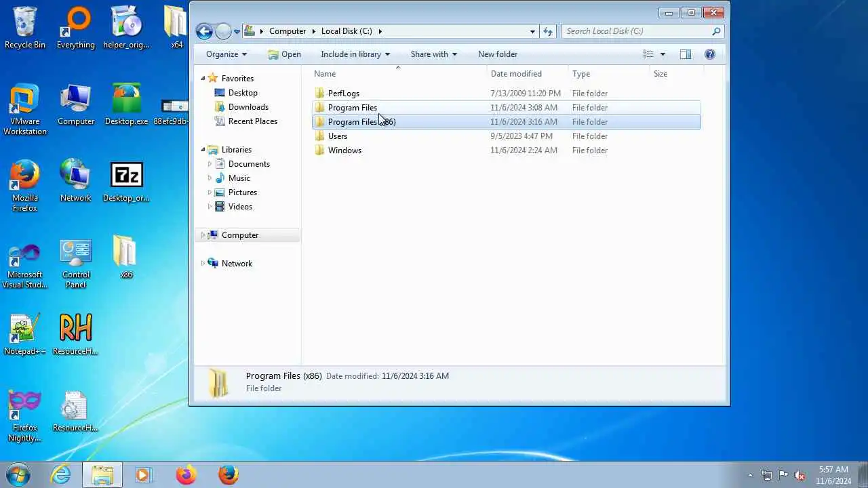The height and width of the screenshot is (488, 868).
Task: Open the Organize dropdown menu
Action: coord(226,54)
